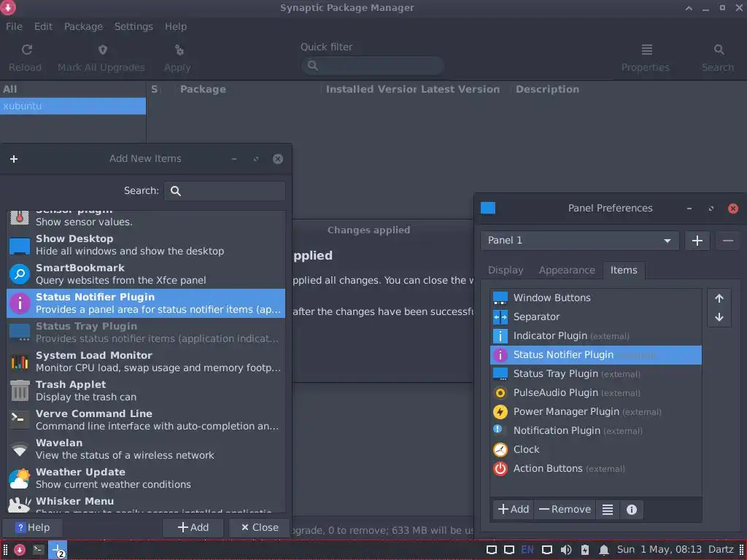Click Add in the Add New Items dialog
This screenshot has width=747, height=560.
point(193,528)
